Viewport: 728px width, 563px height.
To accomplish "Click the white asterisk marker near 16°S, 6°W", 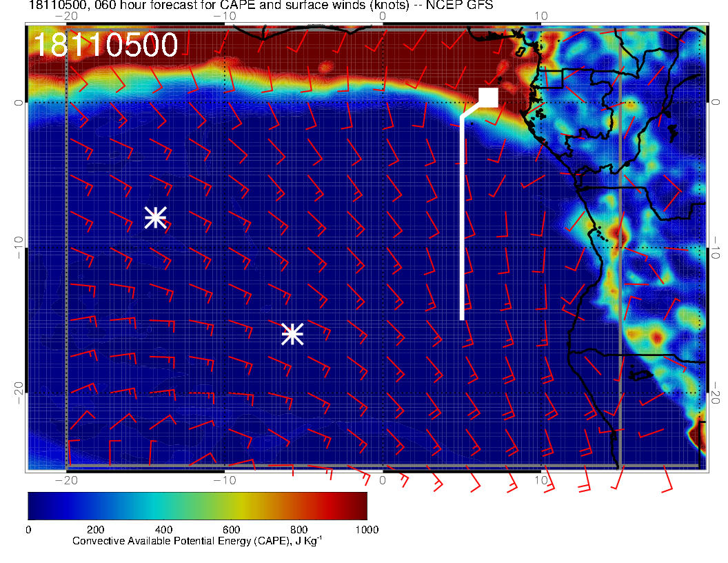I will [292, 333].
